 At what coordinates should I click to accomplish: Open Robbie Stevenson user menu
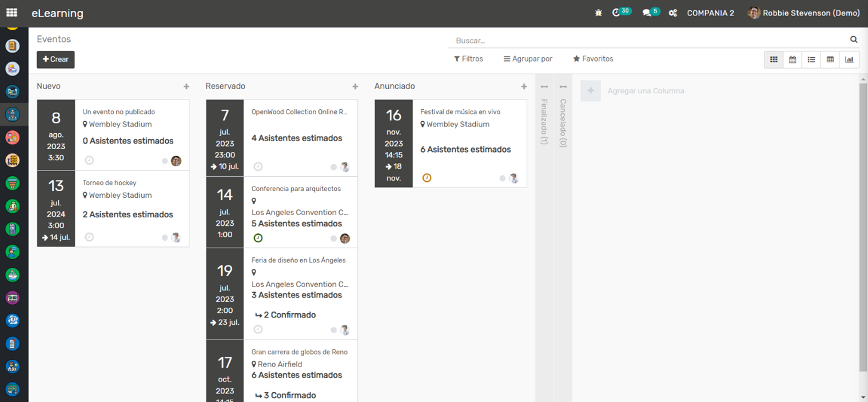(804, 13)
